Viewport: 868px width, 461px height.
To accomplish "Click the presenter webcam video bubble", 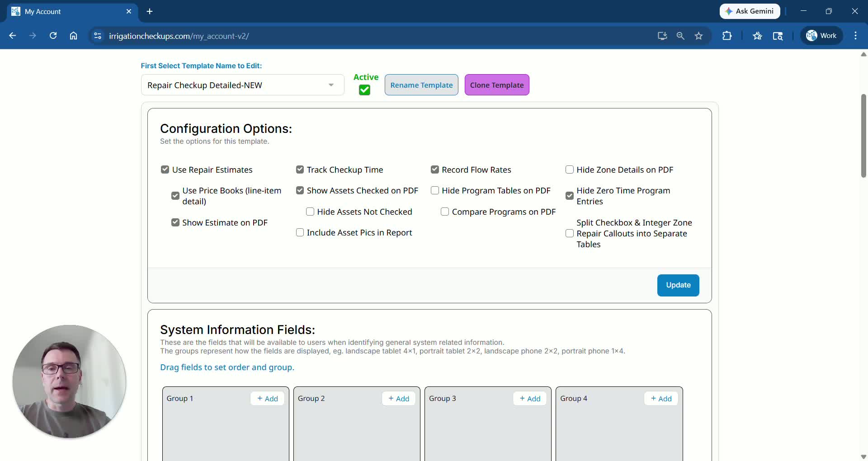I will tap(69, 381).
